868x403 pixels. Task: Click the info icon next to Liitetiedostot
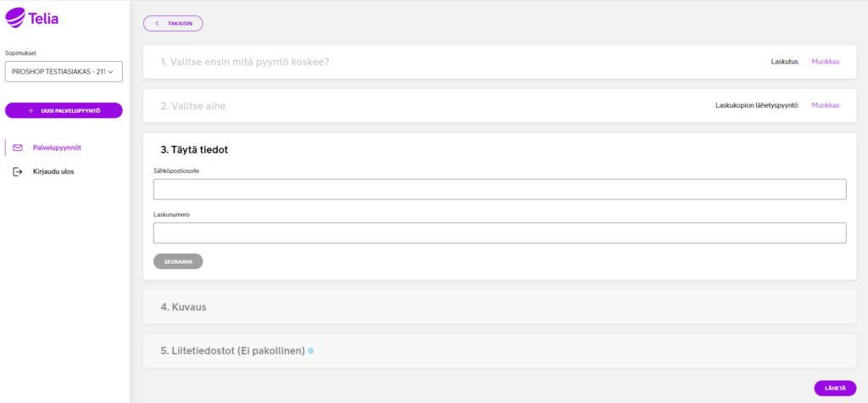310,351
